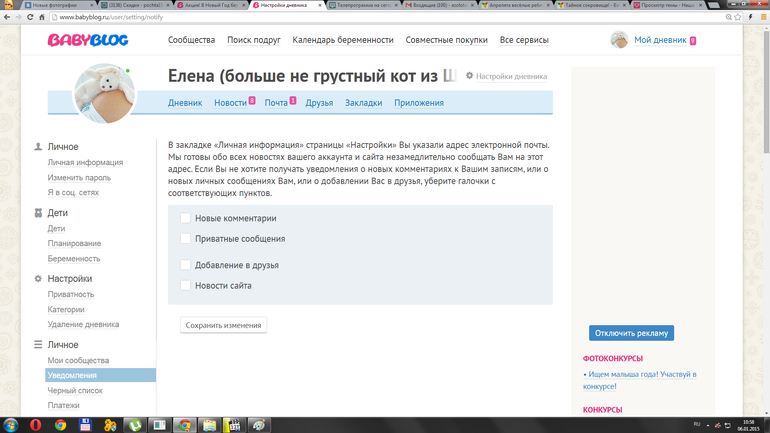Bookmark this page with the star icon

(x=738, y=17)
